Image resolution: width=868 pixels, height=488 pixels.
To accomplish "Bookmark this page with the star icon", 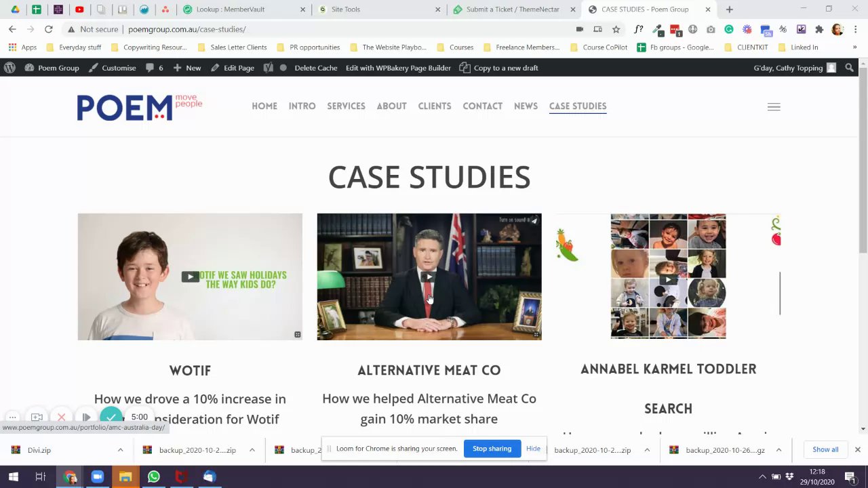I will pos(616,29).
